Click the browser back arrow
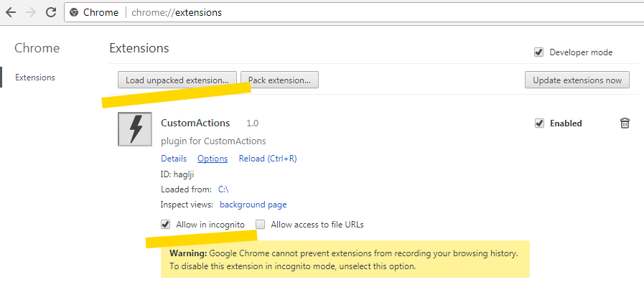644x300 pixels. (x=11, y=12)
